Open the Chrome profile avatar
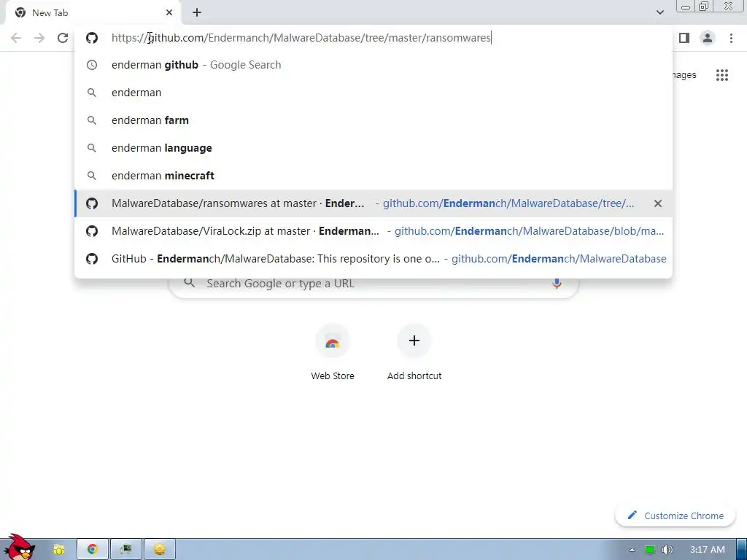Viewport: 747px width, 560px height. [708, 38]
